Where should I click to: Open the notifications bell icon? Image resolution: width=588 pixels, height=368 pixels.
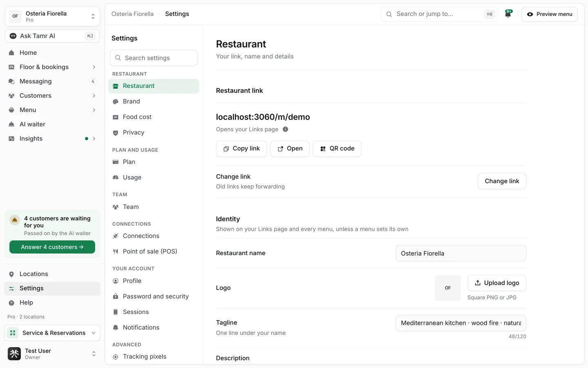click(508, 14)
